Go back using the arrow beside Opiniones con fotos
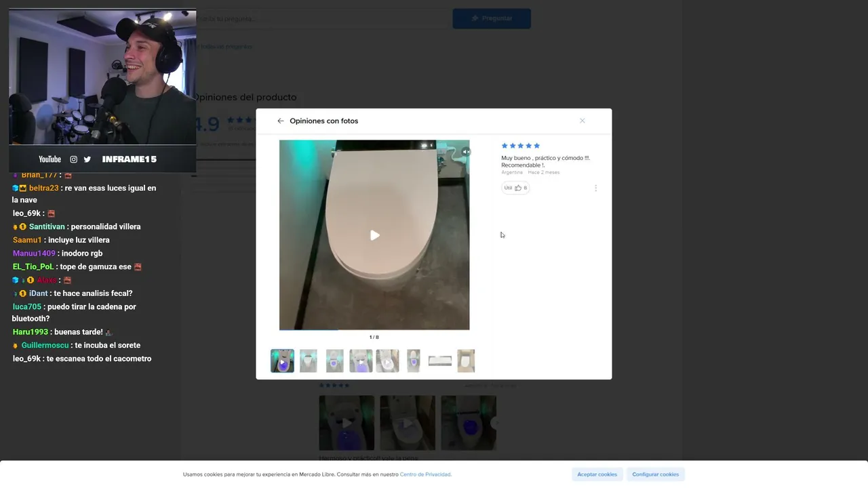This screenshot has width=868, height=488. pos(280,121)
